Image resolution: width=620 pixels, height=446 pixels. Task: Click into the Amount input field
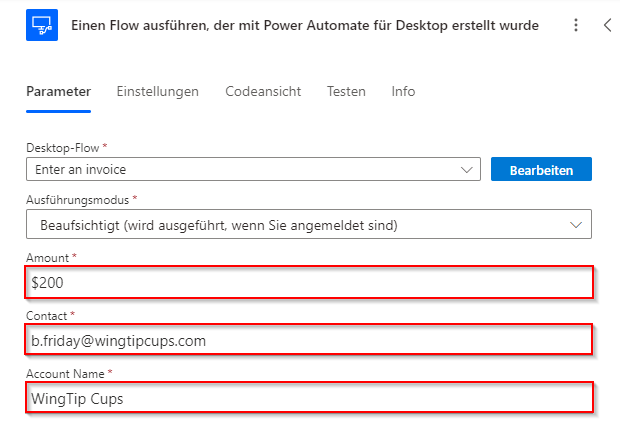(x=309, y=282)
